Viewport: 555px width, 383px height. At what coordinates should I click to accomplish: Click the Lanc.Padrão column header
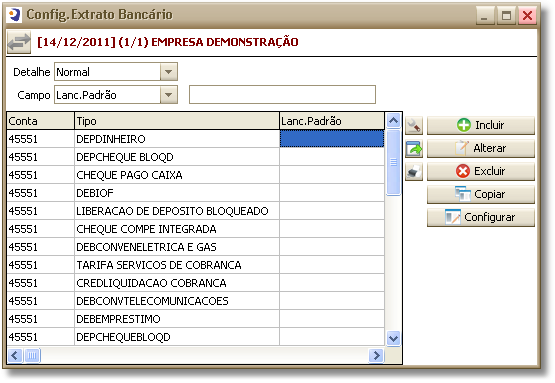pos(332,121)
